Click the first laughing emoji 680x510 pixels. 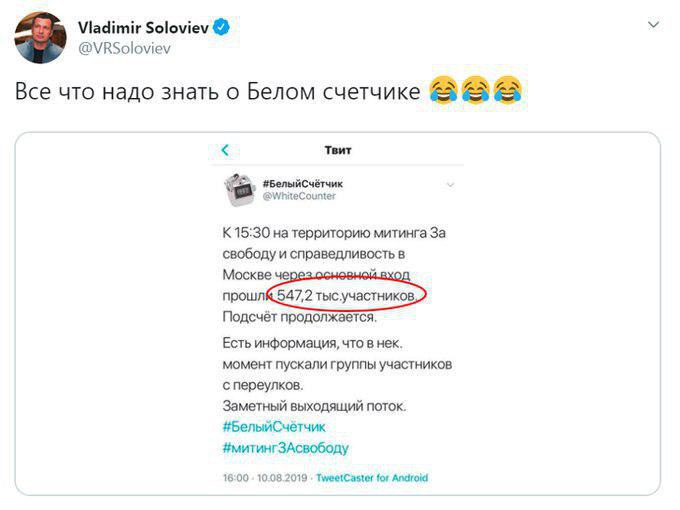[441, 93]
